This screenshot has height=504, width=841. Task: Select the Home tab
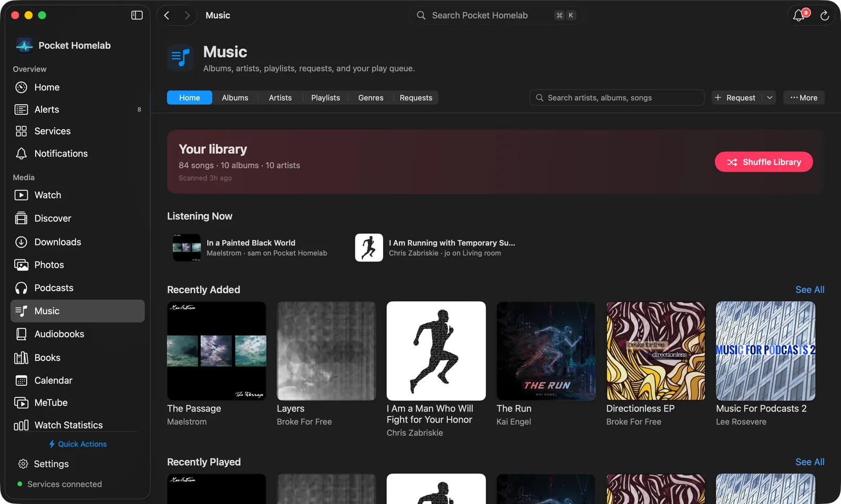click(x=189, y=98)
